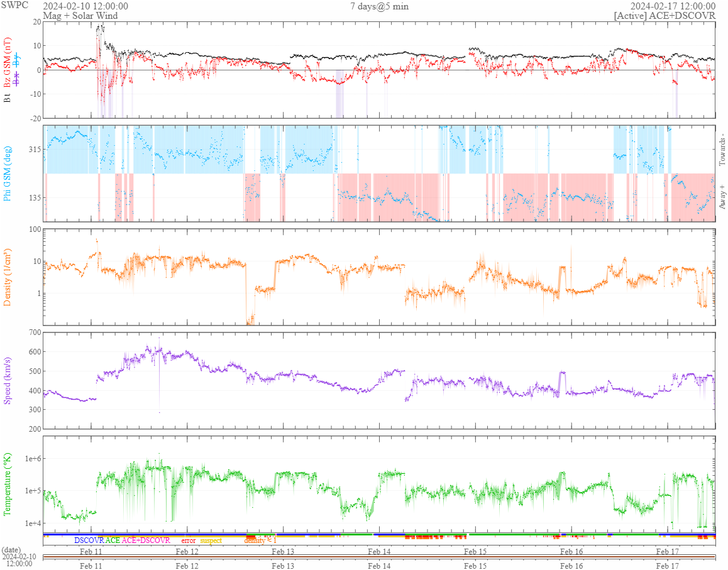Click the brown time range slider bar
This screenshot has height=570, width=728.
tap(379, 557)
